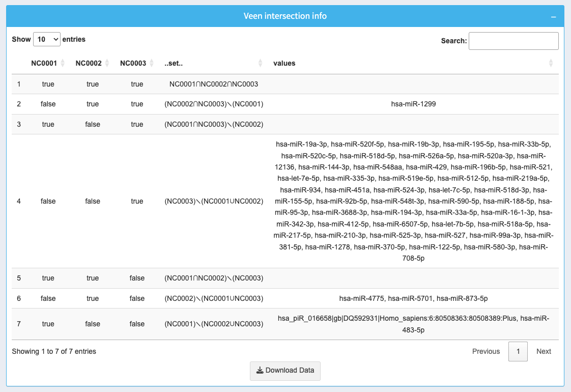Click the (NC0003)＼(NC0001∪NC0002) set cell
The width and height of the screenshot is (571, 392).
click(x=214, y=201)
